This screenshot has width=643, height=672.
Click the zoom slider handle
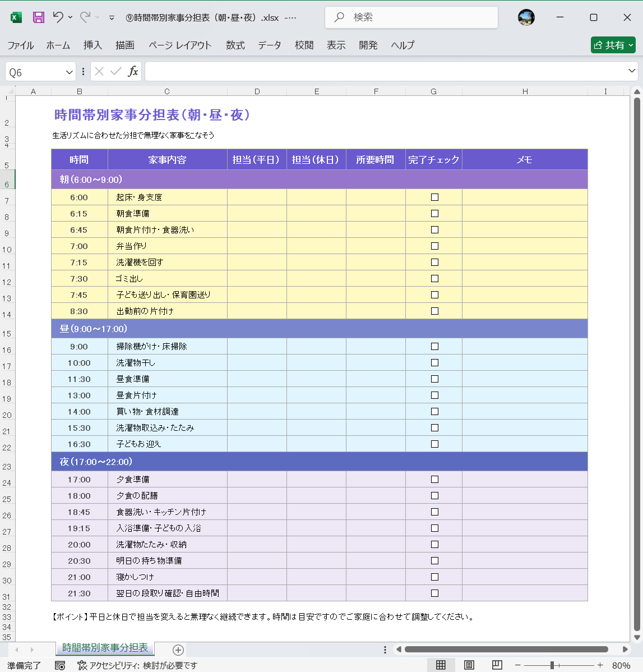[552, 665]
